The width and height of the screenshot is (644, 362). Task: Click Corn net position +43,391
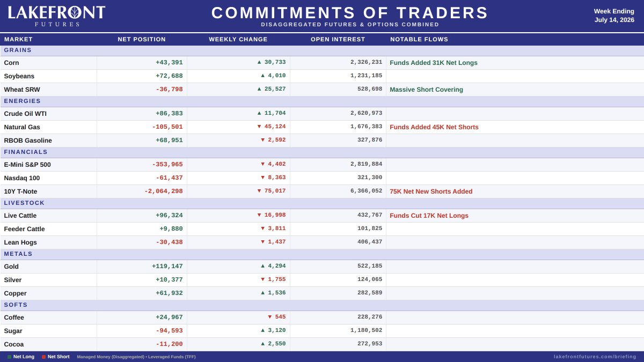tap(169, 63)
